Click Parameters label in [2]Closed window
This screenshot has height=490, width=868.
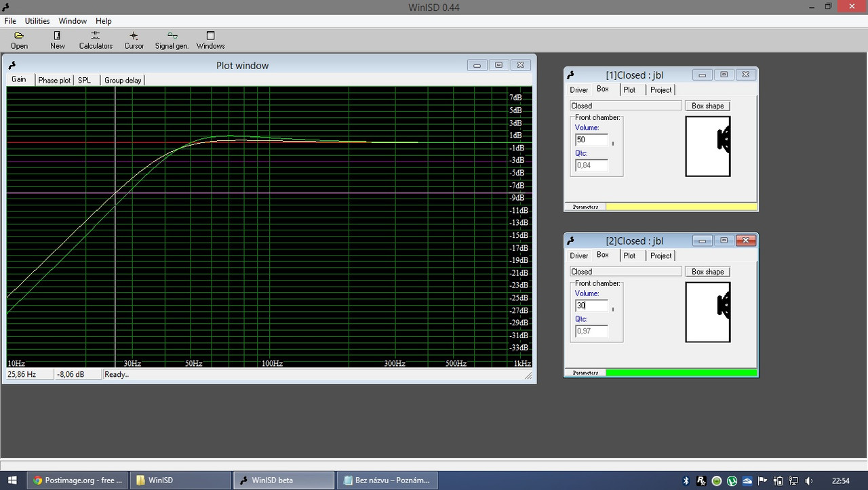tap(585, 373)
